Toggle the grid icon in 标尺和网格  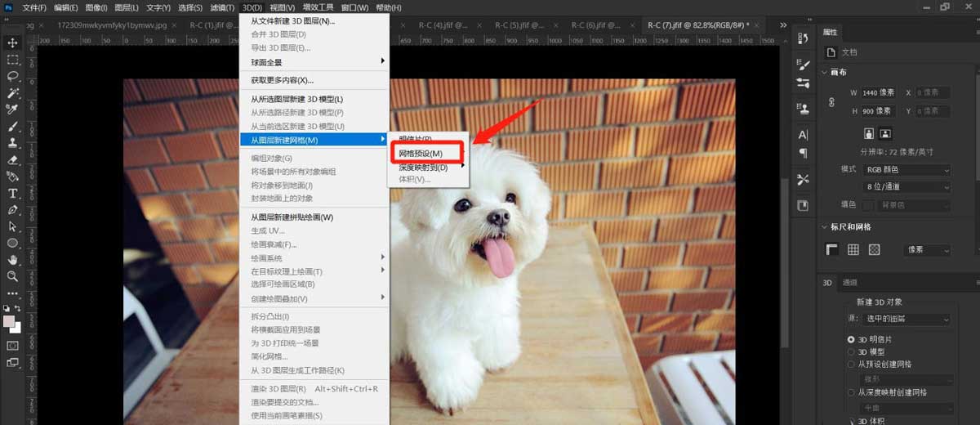point(853,249)
